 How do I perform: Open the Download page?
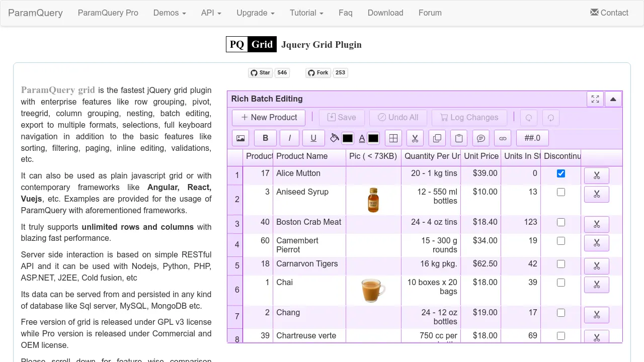pos(385,13)
